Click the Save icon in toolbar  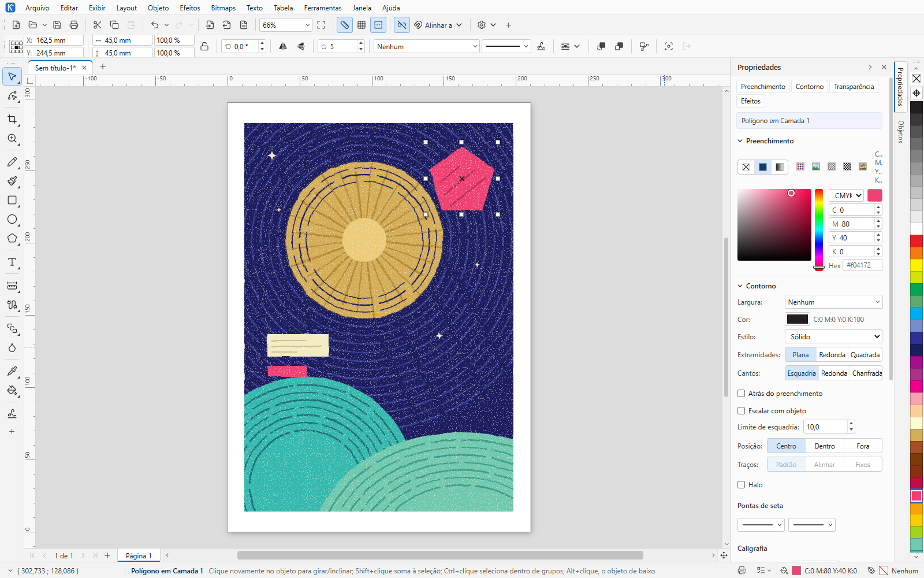click(57, 25)
